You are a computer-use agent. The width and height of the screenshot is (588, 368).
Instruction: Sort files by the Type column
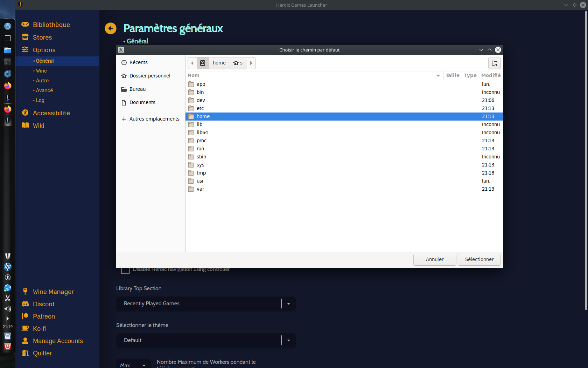pyautogui.click(x=470, y=75)
